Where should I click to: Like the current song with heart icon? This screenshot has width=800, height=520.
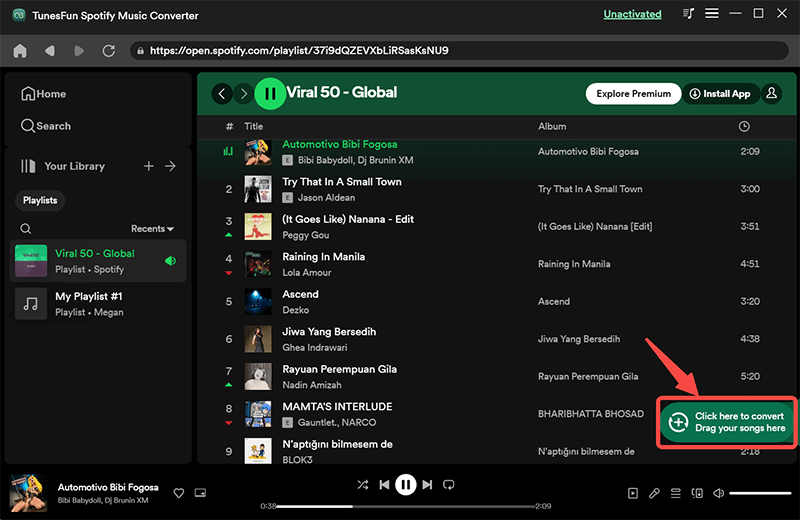[179, 493]
